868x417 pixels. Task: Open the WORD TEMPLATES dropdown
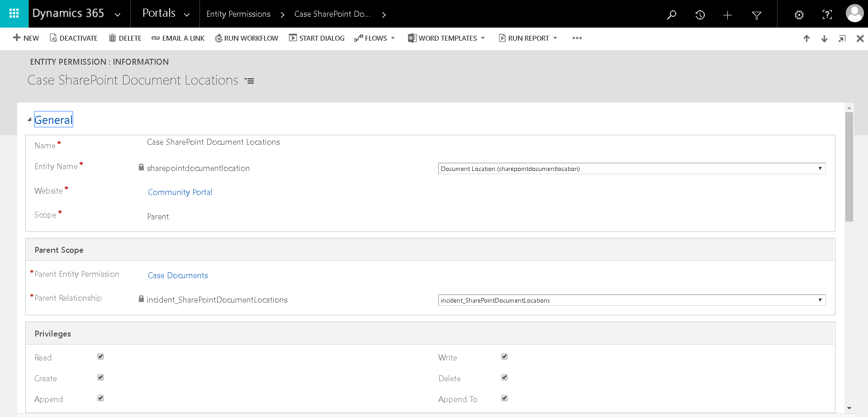coord(446,38)
